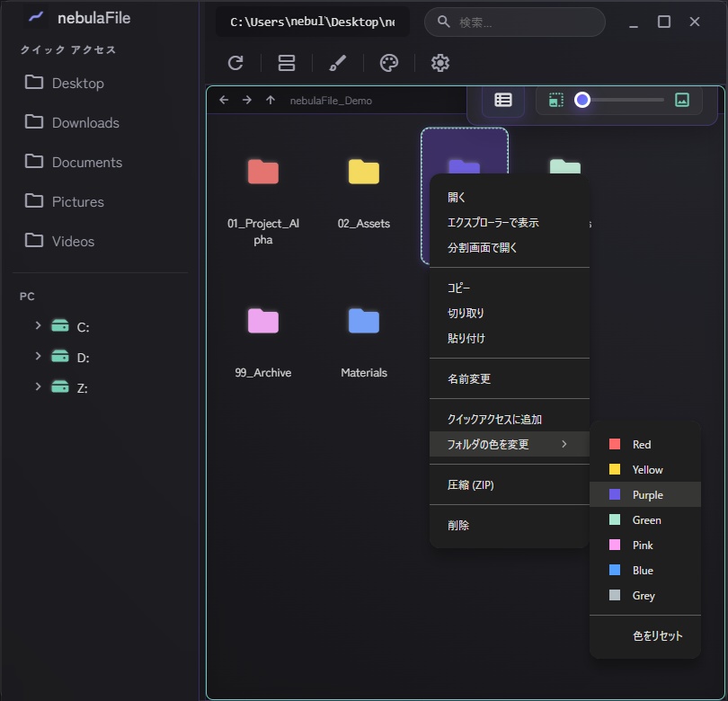
Task: Go forward with right arrow
Action: pos(247,100)
